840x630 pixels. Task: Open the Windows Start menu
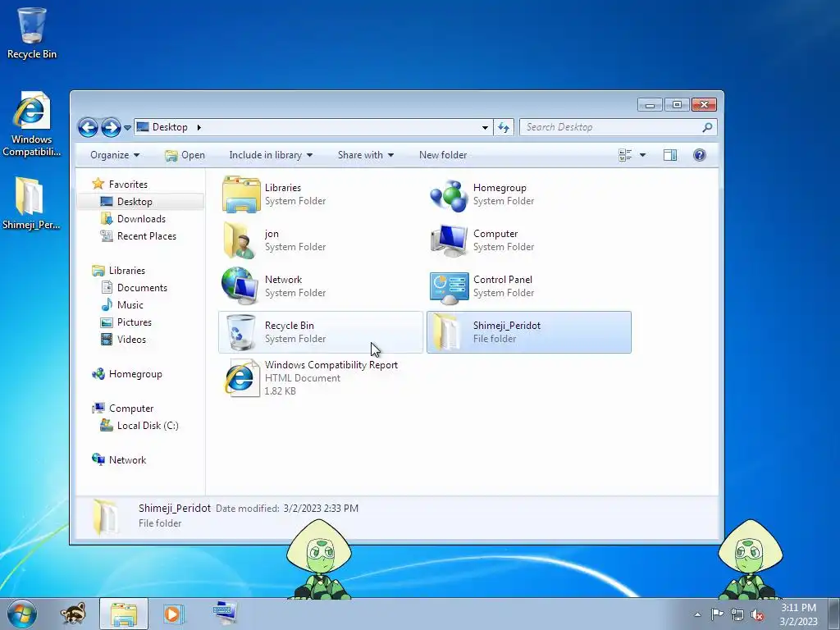click(x=22, y=613)
